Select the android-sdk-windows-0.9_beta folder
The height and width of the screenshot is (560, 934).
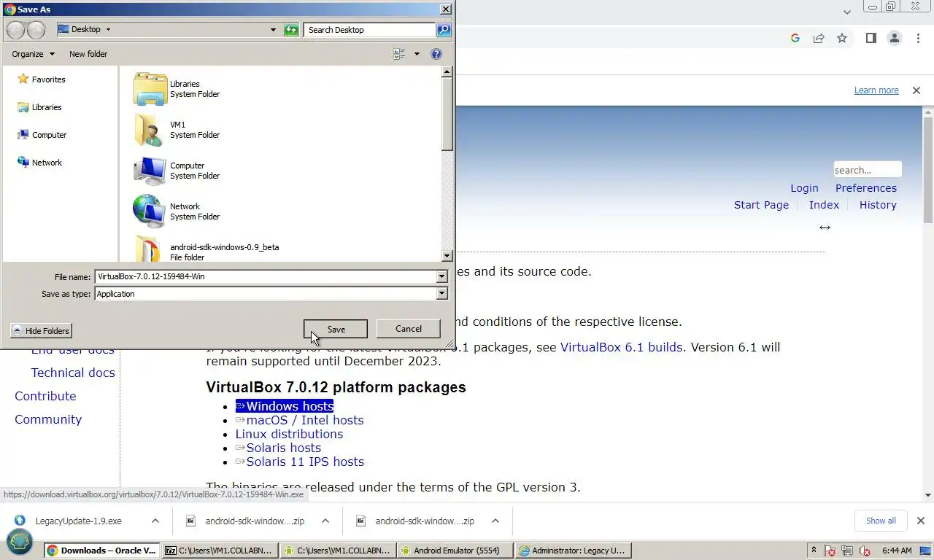click(206, 249)
